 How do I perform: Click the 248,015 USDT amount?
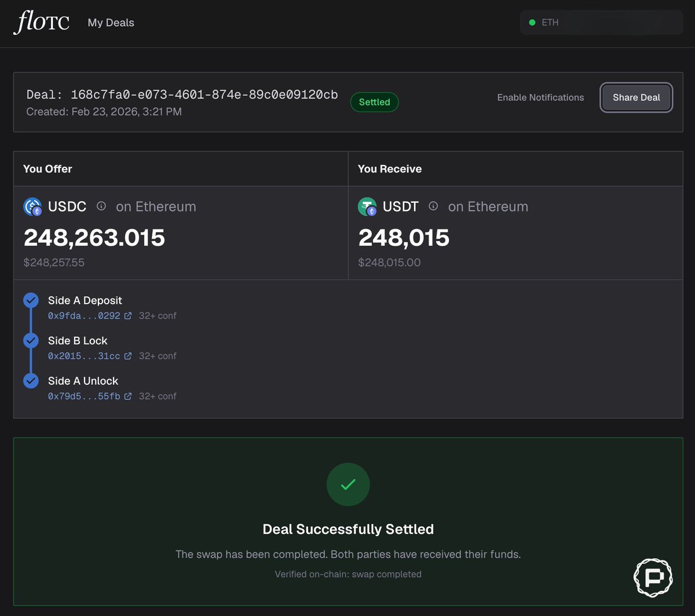click(404, 238)
